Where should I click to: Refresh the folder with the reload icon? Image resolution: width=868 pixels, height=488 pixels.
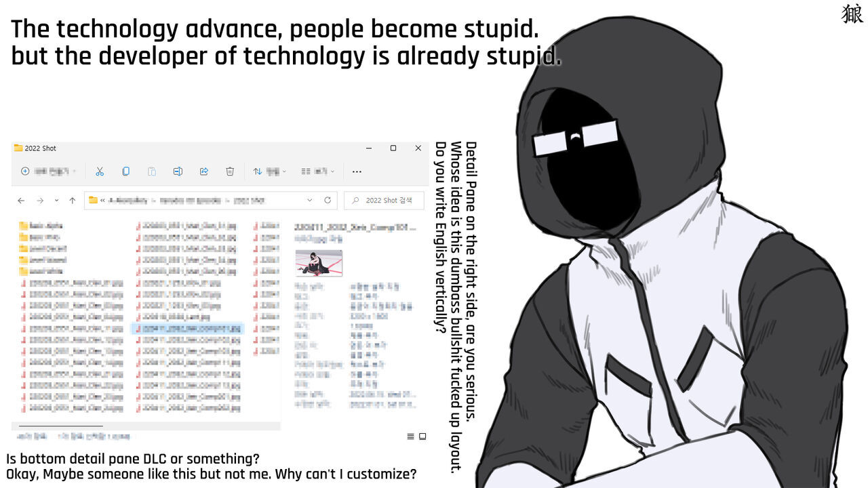tap(328, 201)
